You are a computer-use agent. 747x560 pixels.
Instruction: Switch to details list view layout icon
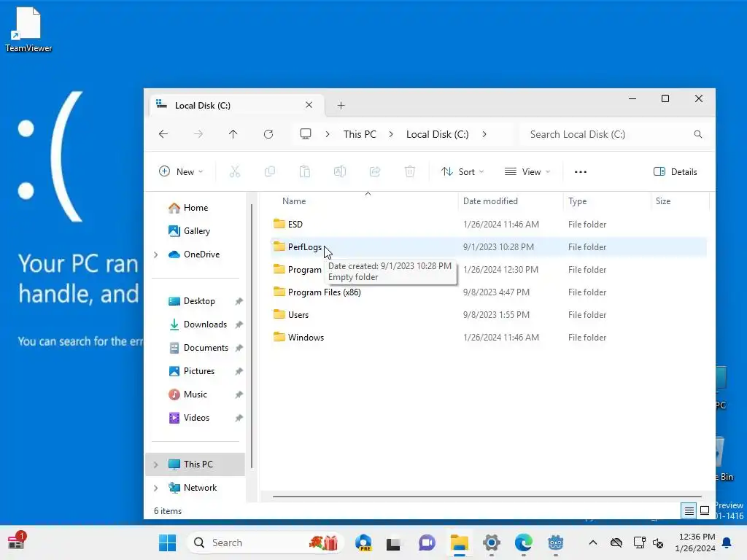689,511
